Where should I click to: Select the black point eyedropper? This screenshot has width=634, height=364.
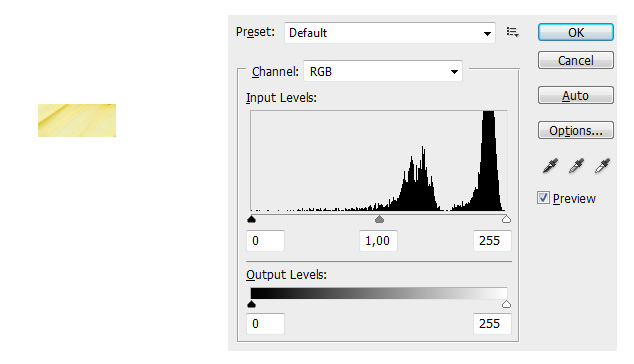click(x=550, y=165)
